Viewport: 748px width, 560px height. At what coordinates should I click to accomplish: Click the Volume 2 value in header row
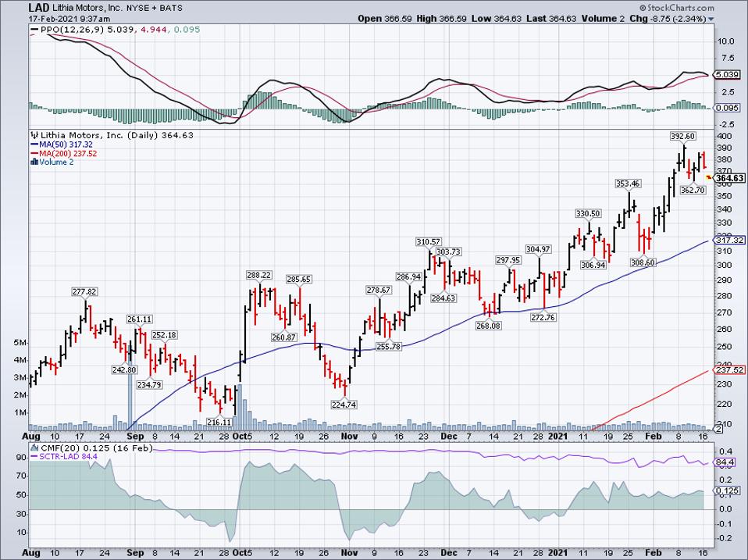pos(601,19)
